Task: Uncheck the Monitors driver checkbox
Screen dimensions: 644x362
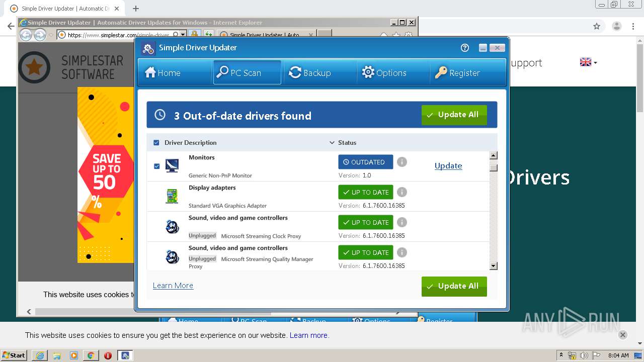Action: tap(156, 166)
